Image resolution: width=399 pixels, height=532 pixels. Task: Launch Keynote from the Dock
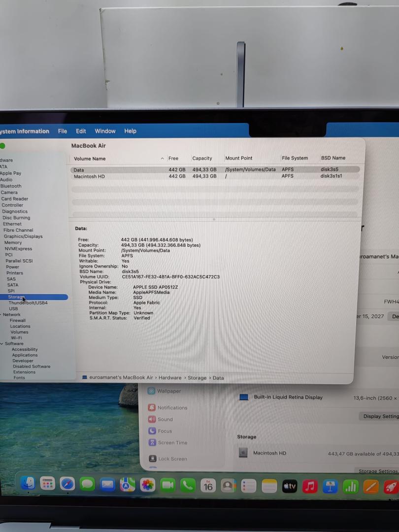pos(330,487)
